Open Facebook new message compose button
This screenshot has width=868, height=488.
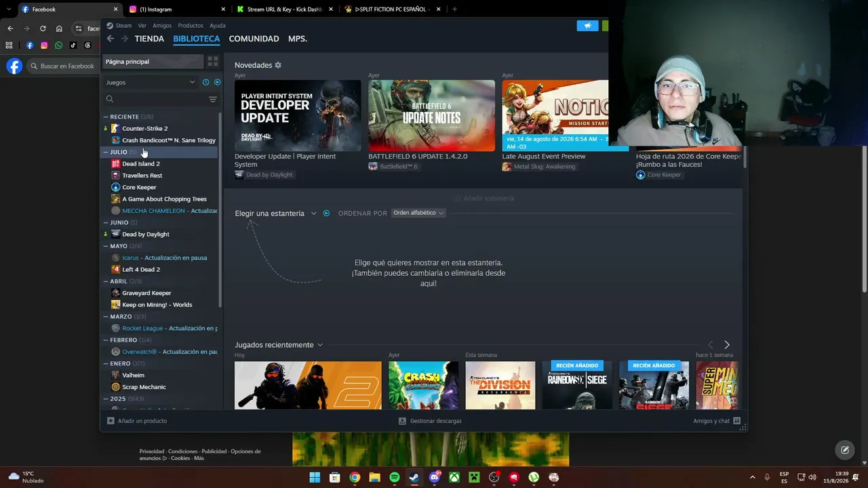pos(845,449)
